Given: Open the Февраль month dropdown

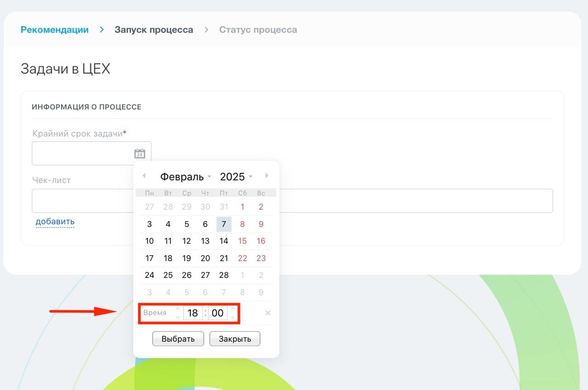Looking at the screenshot, I should 186,177.
